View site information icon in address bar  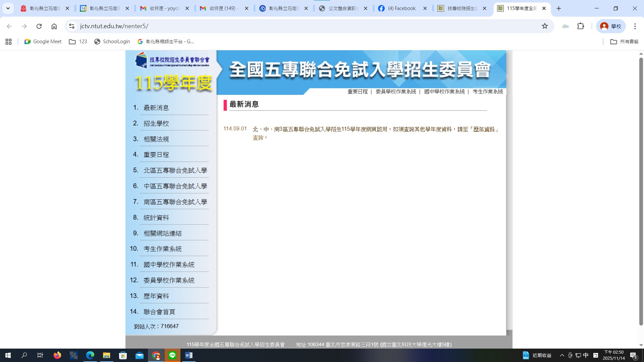71,26
